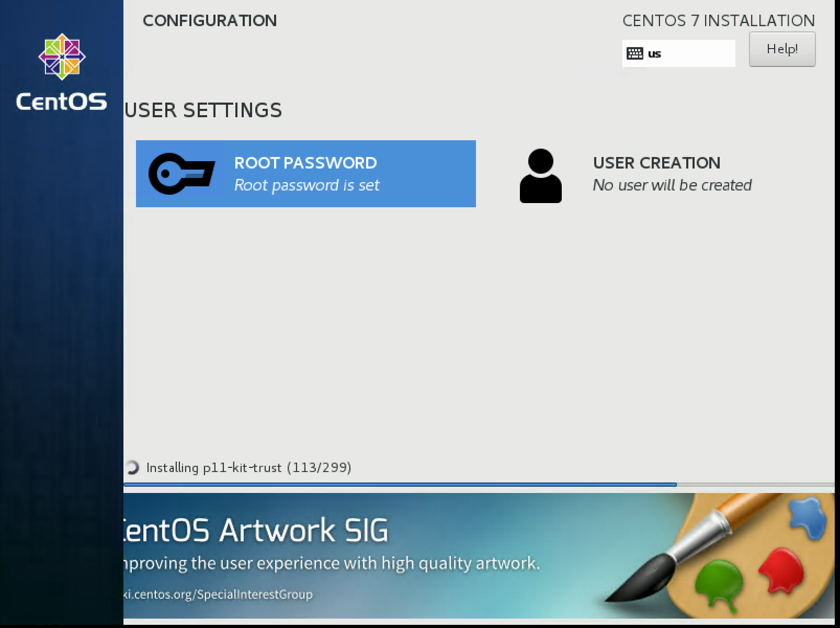
Task: Click 'No user will be created' status
Action: pos(672,185)
